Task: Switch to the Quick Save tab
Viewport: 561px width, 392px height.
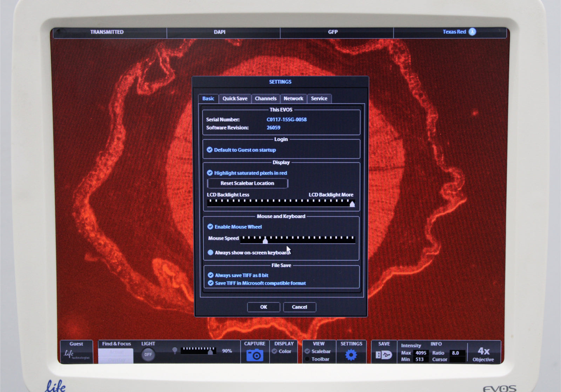Action: pyautogui.click(x=235, y=99)
